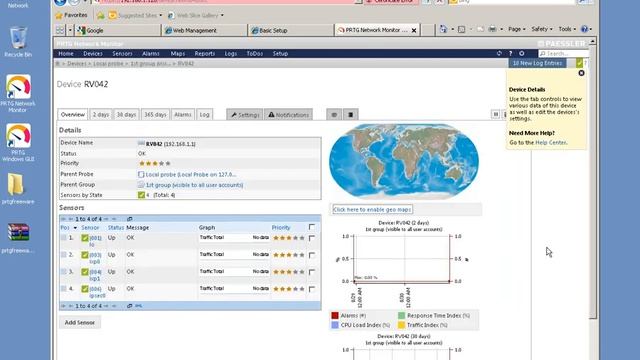Click the browser Help question icon
Viewport: 640px width, 360px height.
click(584, 29)
